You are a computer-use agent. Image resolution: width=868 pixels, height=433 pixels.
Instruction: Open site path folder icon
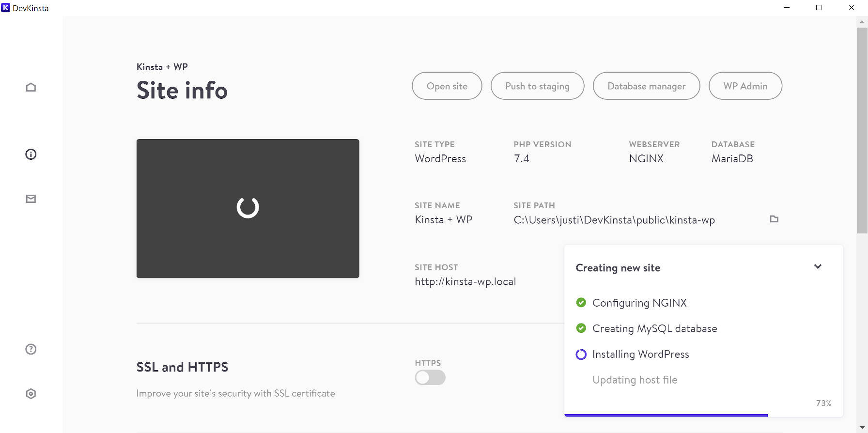774,219
